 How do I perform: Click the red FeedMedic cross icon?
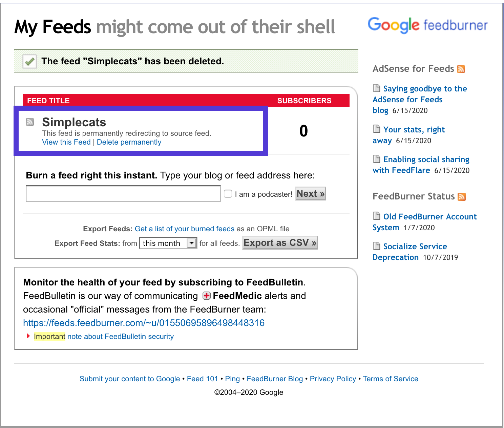(206, 296)
